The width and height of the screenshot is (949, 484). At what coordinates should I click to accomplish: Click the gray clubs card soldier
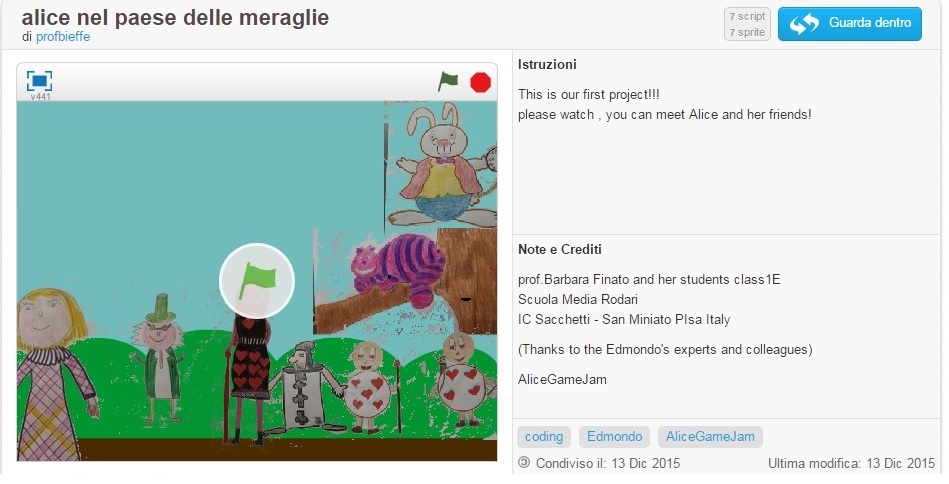click(306, 387)
